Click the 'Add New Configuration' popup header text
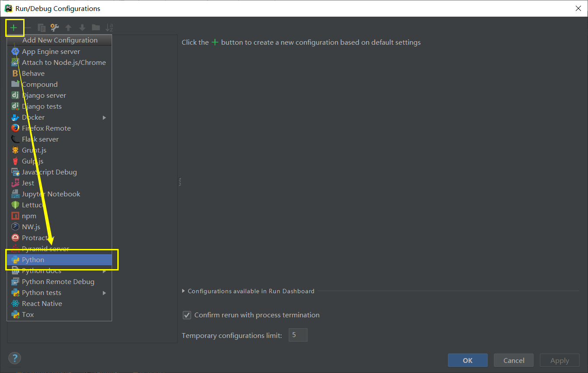 60,40
